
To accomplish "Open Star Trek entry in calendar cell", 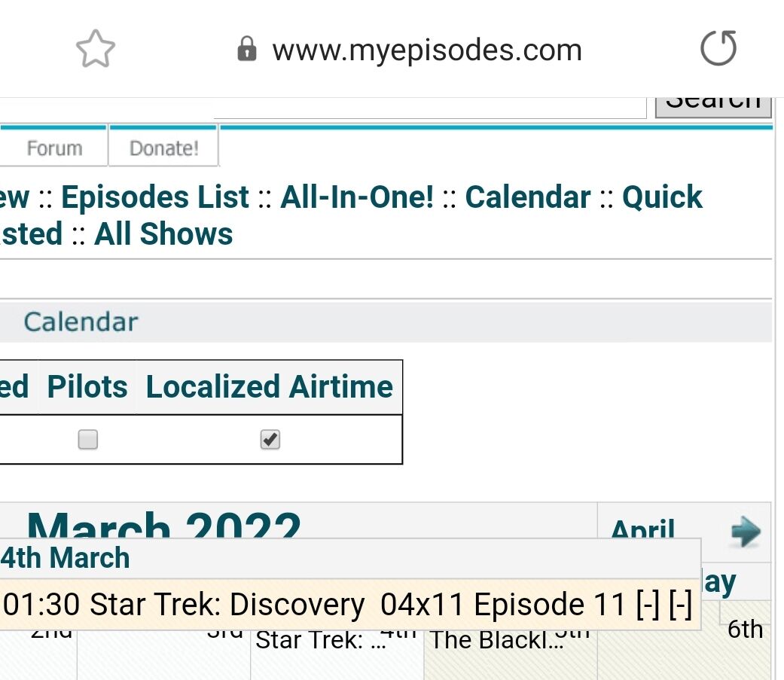I will click(x=310, y=640).
